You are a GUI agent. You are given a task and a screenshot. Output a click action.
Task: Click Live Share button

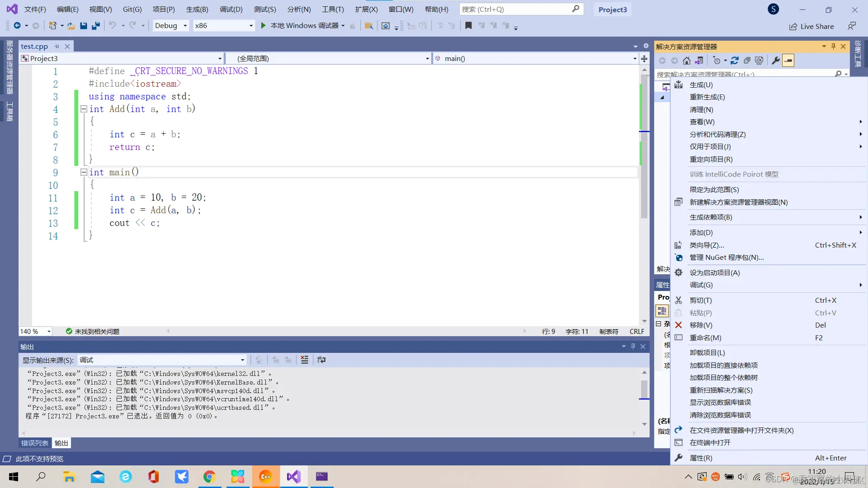812,26
